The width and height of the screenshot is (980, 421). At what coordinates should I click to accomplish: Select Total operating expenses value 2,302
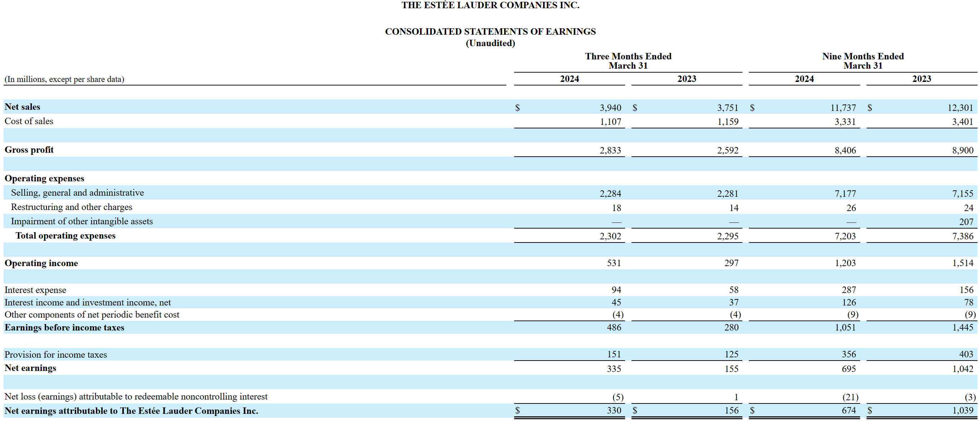(x=610, y=236)
